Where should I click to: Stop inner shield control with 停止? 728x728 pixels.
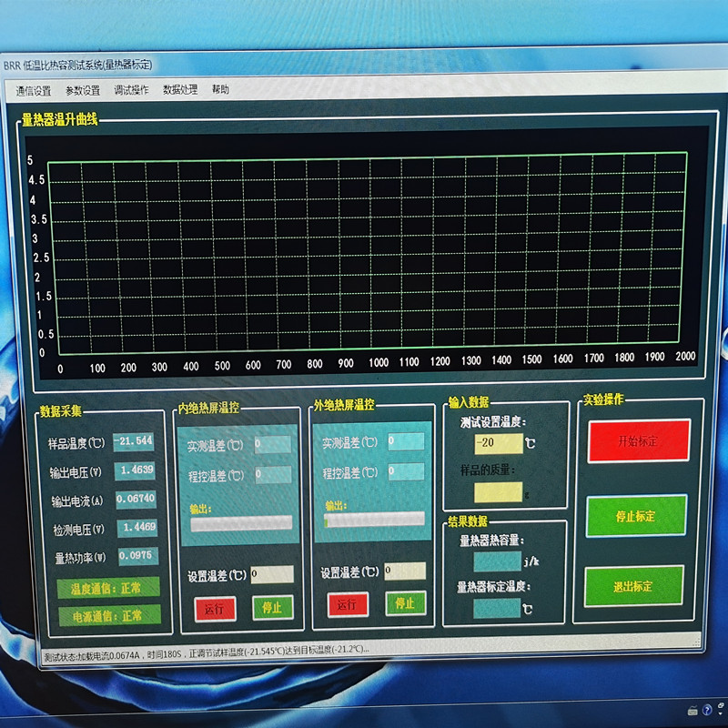pos(272,607)
